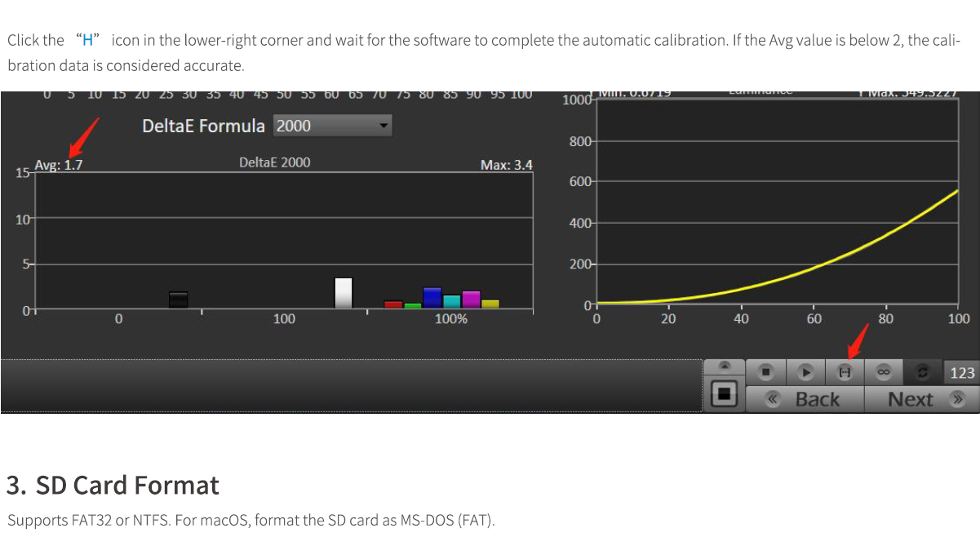Click the white bar in DeltaE chart
This screenshot has height=546, width=980.
click(x=344, y=293)
